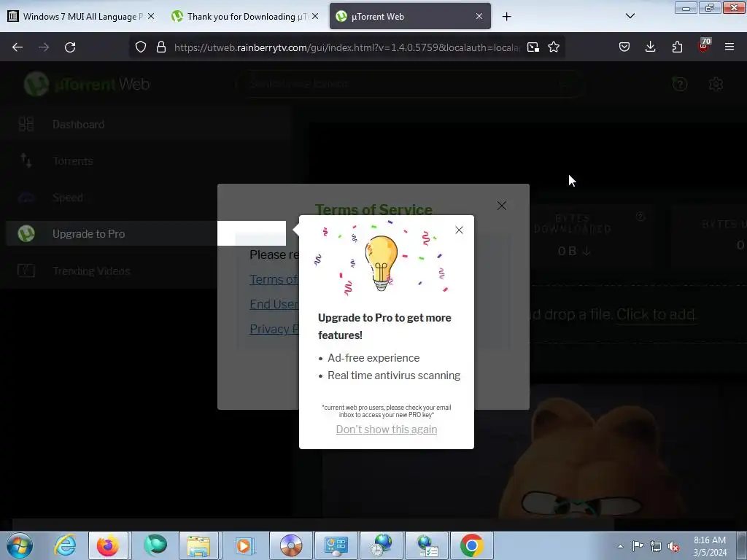Launch Google Chrome from taskbar

[x=472, y=545]
